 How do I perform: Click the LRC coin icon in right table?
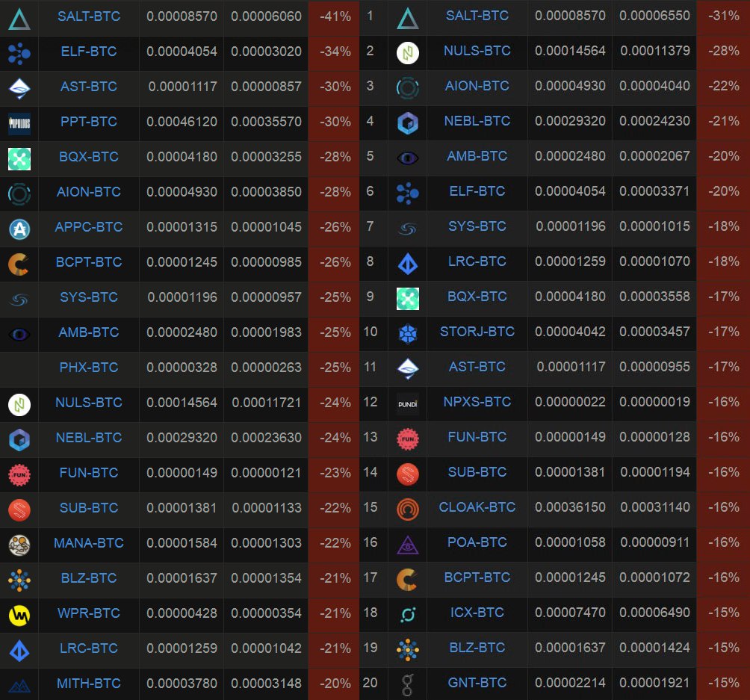tap(408, 264)
